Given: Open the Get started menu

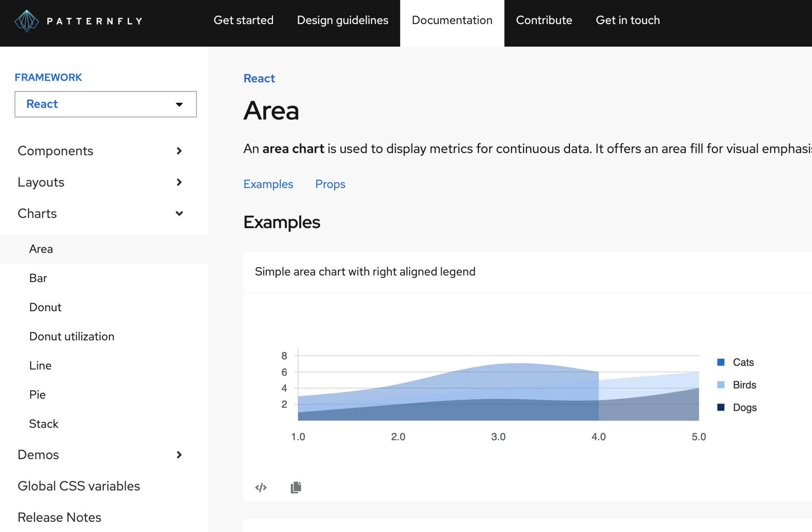Looking at the screenshot, I should click(243, 20).
